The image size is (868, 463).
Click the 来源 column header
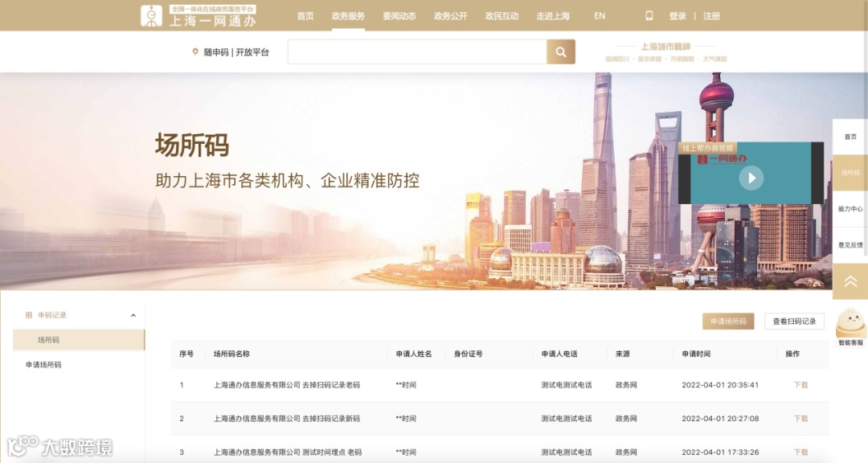[x=622, y=354]
